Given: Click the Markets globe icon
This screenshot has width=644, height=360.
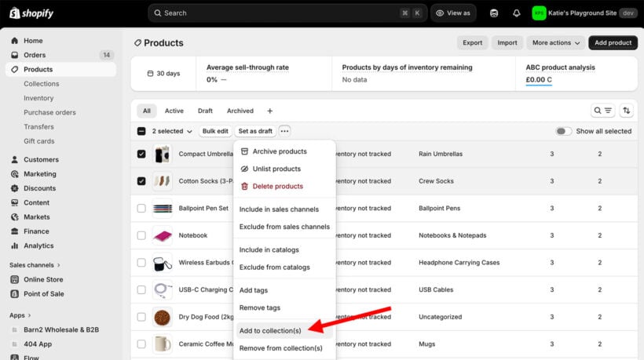Looking at the screenshot, I should pyautogui.click(x=15, y=217).
